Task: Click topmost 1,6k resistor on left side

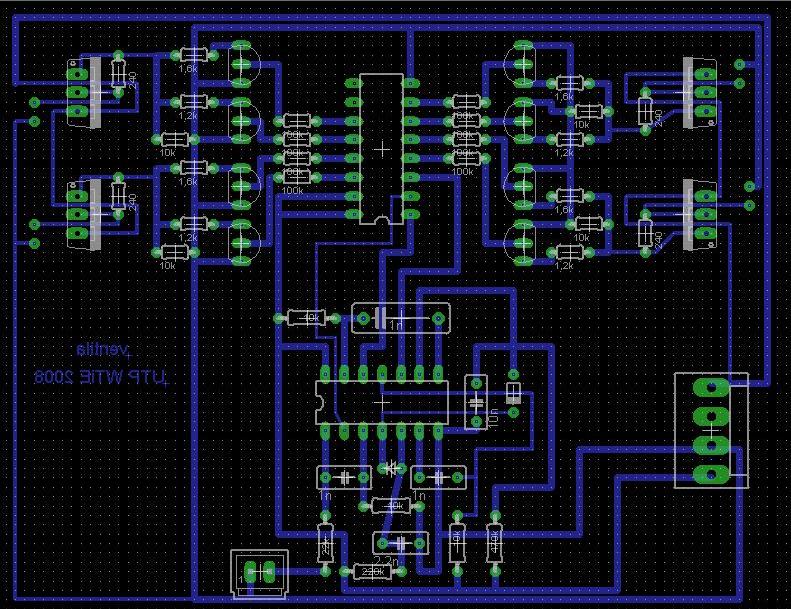Action: pos(194,54)
